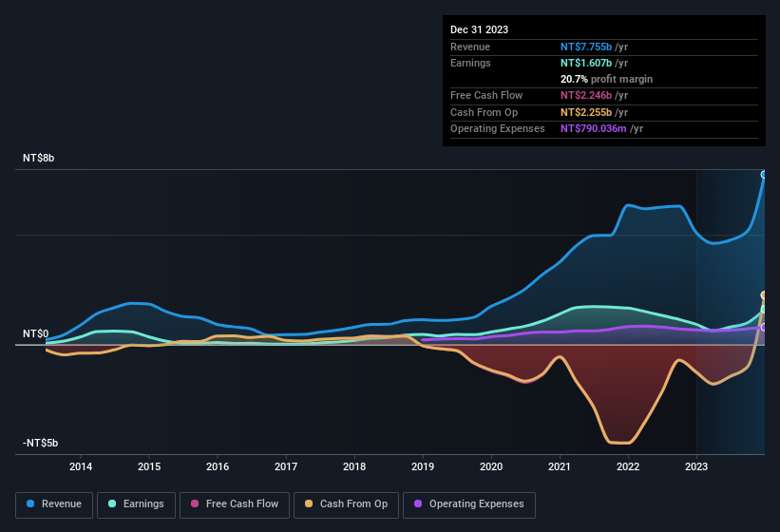Click the Dec 31 2023 tooltip date
Image resolution: width=780 pixels, height=532 pixels.
coord(479,29)
